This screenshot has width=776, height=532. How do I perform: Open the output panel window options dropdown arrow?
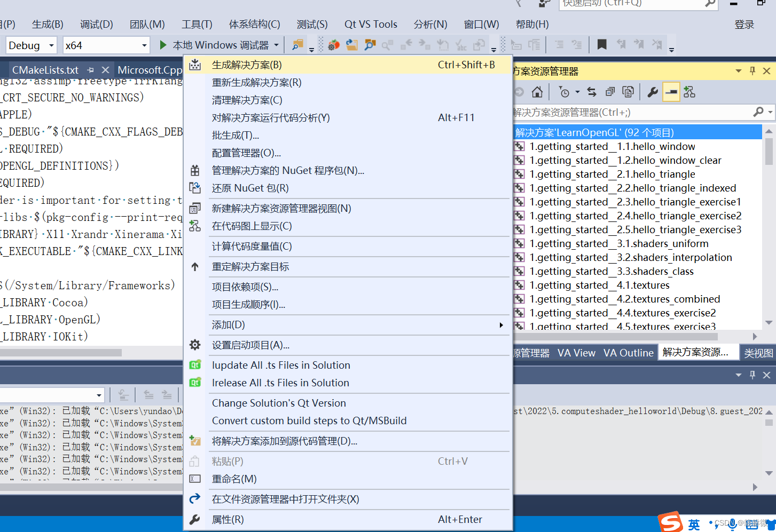739,375
